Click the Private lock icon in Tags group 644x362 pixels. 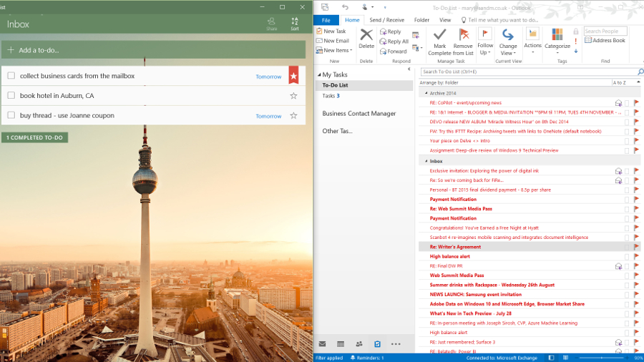[x=576, y=31]
